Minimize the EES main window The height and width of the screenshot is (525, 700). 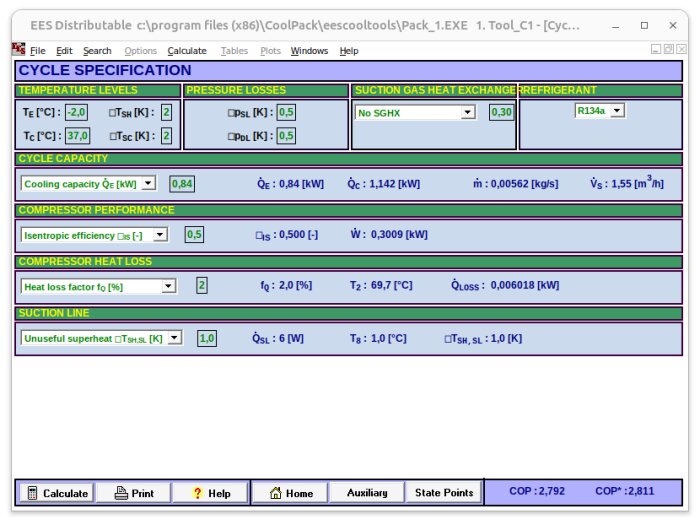(x=616, y=26)
